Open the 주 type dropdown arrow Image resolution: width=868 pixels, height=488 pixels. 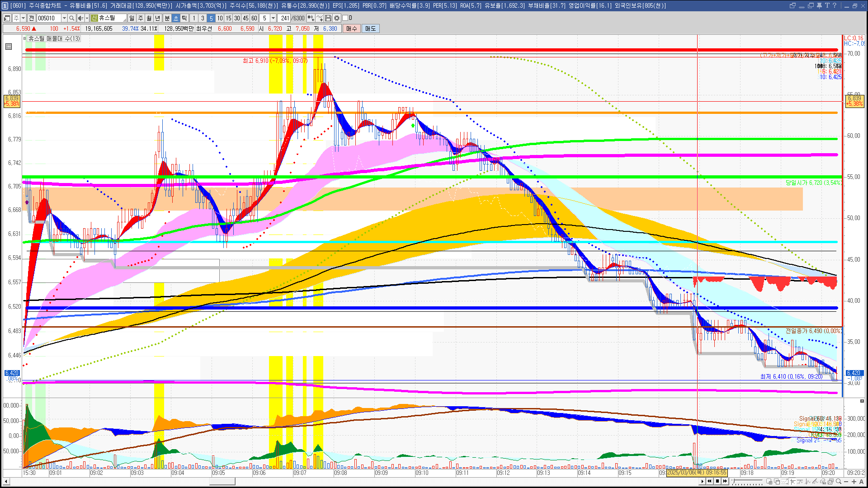(x=23, y=18)
